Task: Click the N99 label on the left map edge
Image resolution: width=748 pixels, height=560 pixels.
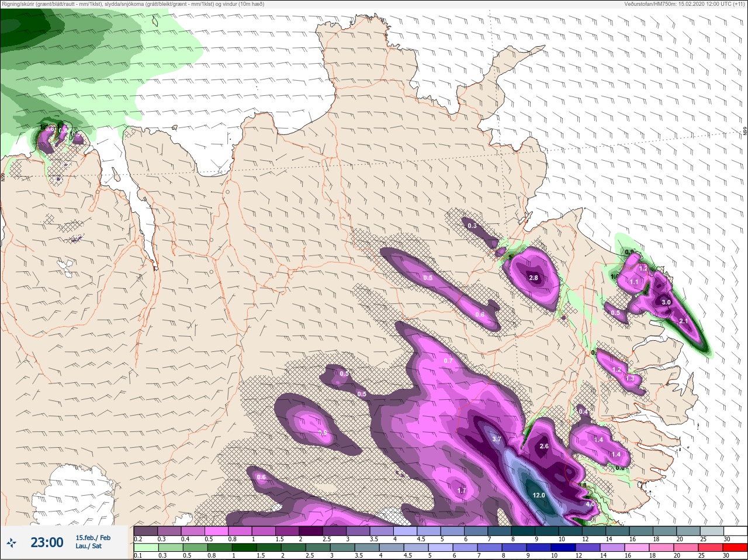Action: coord(3,177)
